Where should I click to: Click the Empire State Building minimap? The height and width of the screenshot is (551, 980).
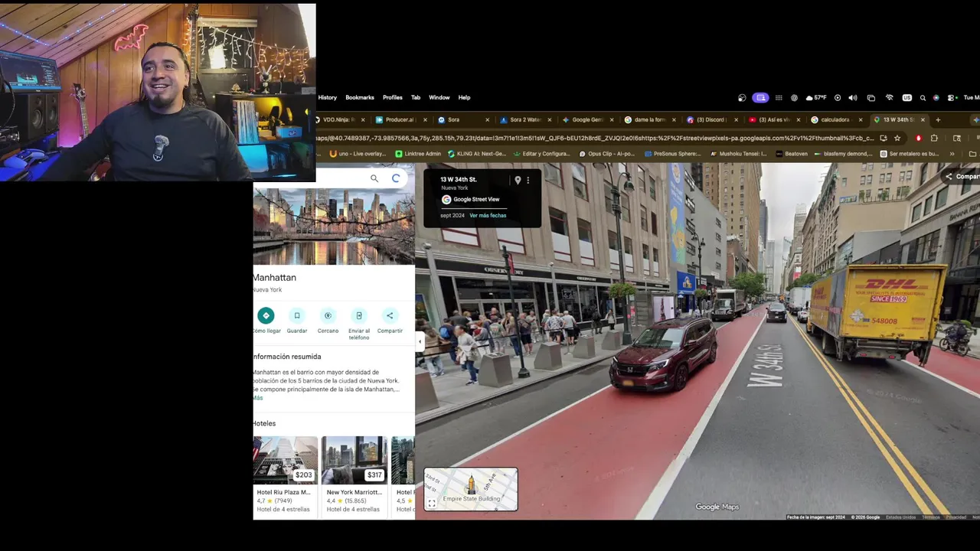pos(471,489)
